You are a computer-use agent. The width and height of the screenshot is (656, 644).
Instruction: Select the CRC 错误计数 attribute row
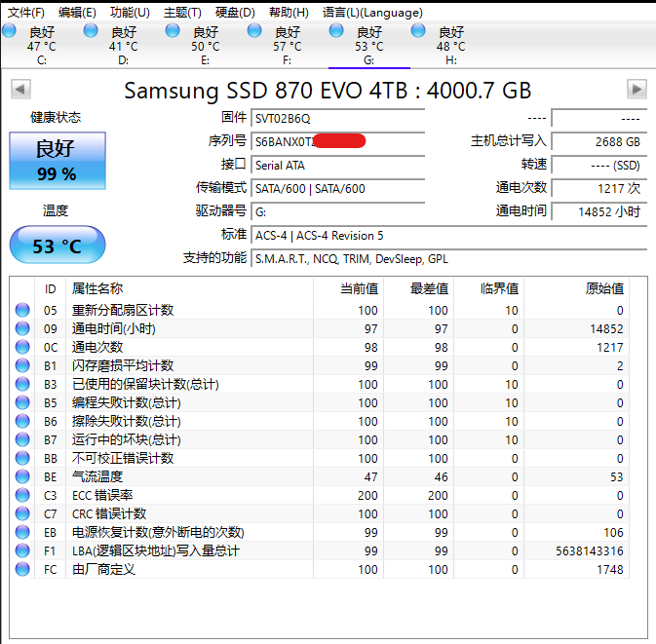click(320, 513)
